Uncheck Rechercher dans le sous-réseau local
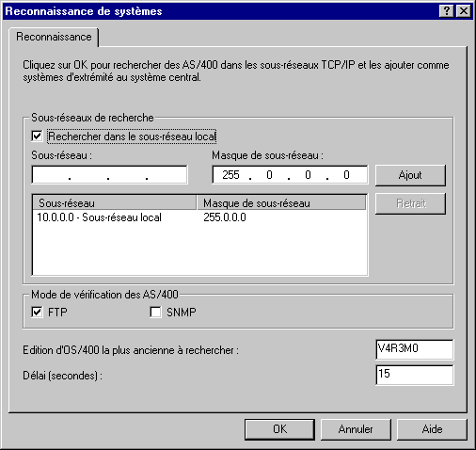 click(x=37, y=137)
